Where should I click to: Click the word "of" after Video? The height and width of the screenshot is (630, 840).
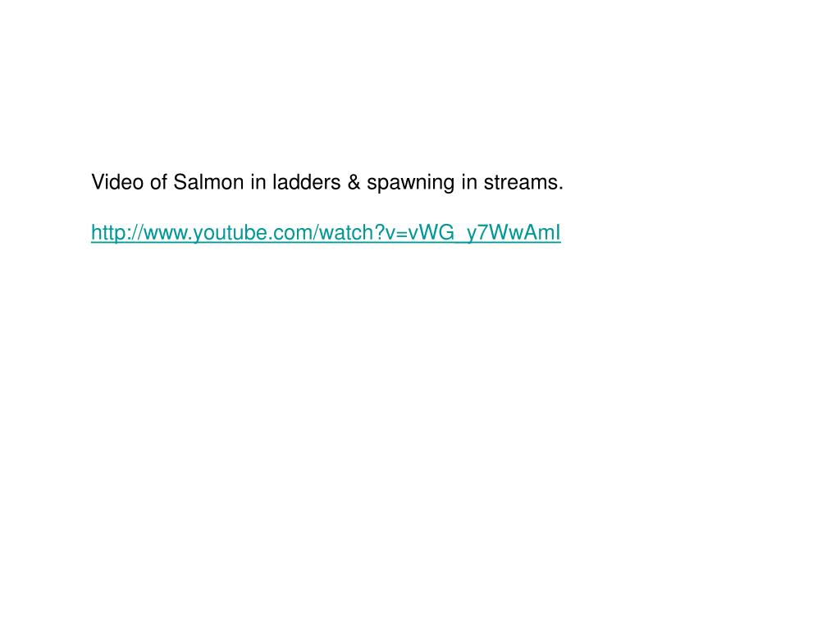click(x=158, y=182)
